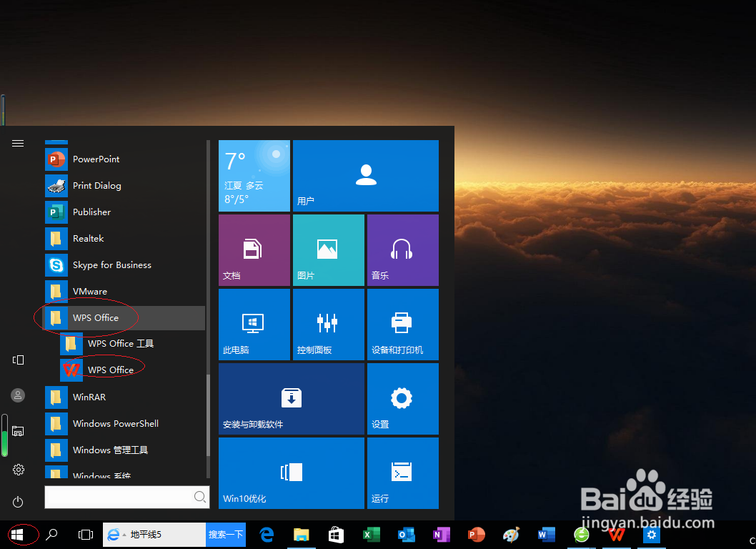The height and width of the screenshot is (549, 756).
Task: Open the Settings gear app on taskbar
Action: pyautogui.click(x=652, y=535)
